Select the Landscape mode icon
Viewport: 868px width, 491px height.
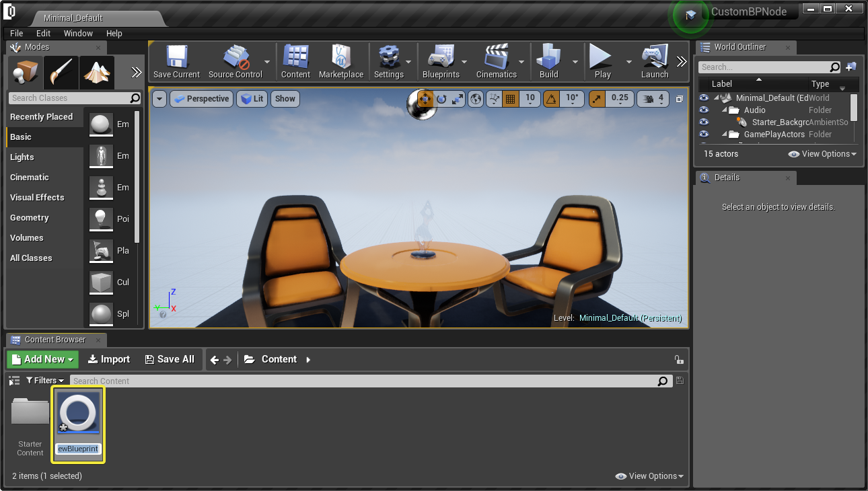point(96,73)
